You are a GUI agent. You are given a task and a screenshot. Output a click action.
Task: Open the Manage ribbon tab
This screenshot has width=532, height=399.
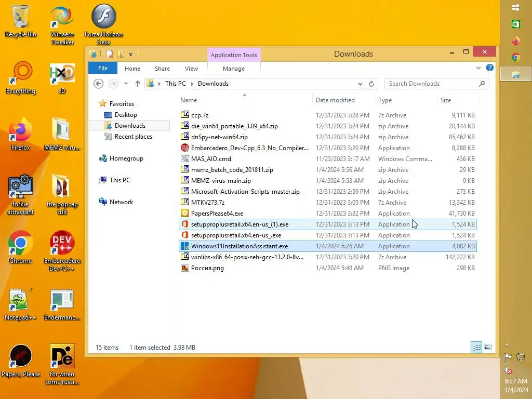coord(234,69)
